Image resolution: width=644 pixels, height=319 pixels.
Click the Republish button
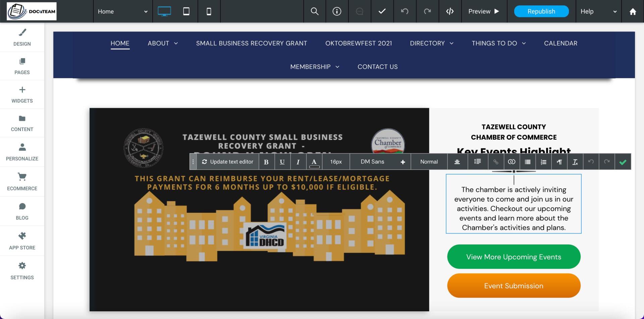coord(541,11)
